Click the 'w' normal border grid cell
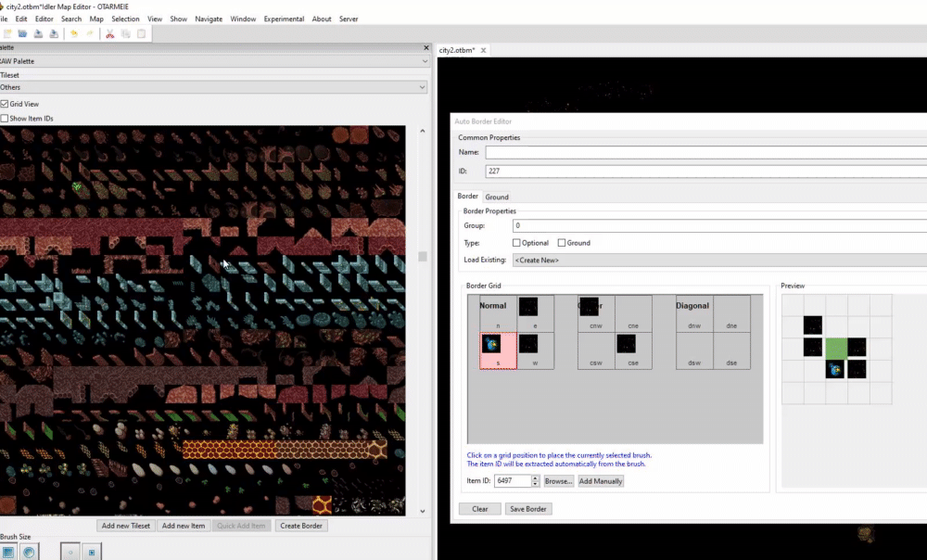This screenshot has width=927, height=560. (535, 350)
